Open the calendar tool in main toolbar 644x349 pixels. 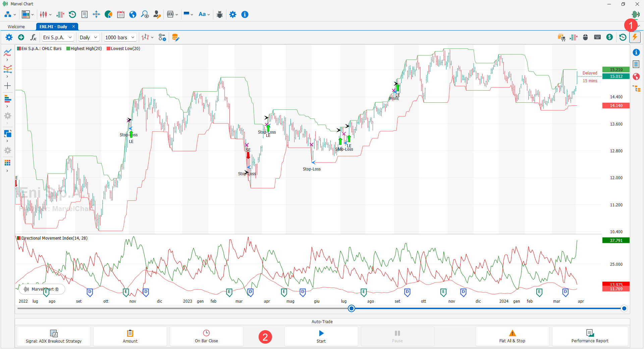tap(121, 14)
